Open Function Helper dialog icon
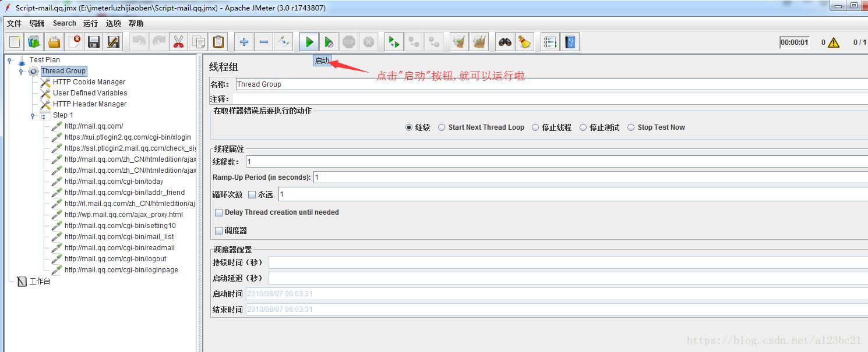This screenshot has width=868, height=352. pyautogui.click(x=551, y=42)
